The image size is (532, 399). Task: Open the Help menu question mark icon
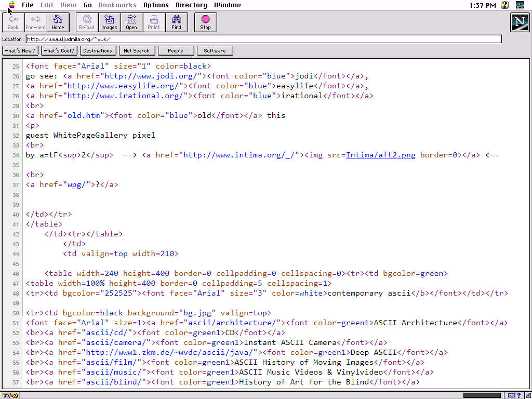(x=504, y=5)
